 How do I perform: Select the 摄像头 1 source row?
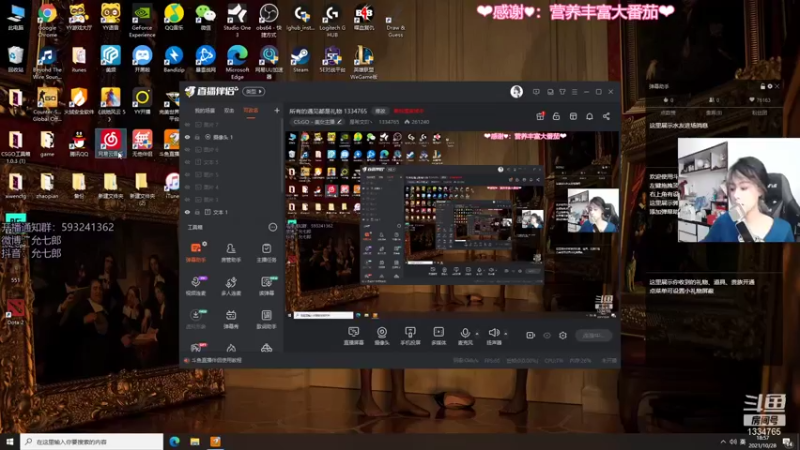click(x=232, y=137)
